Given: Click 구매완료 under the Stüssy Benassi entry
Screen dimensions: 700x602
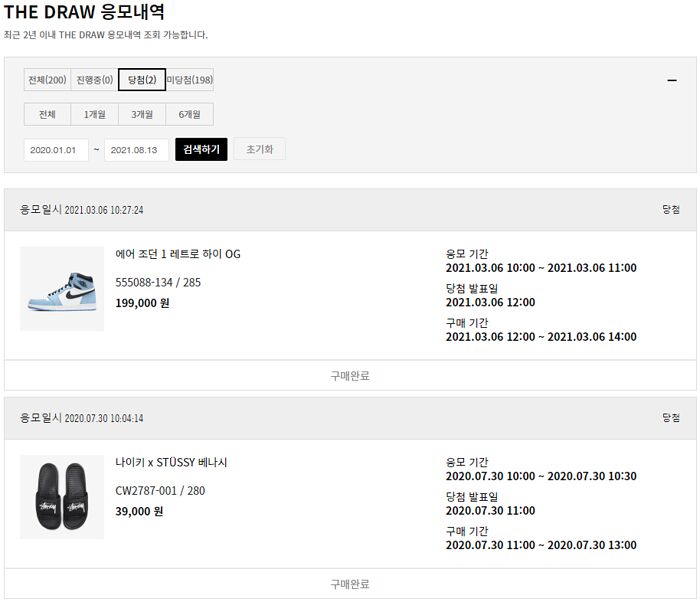Looking at the screenshot, I should pyautogui.click(x=350, y=584).
